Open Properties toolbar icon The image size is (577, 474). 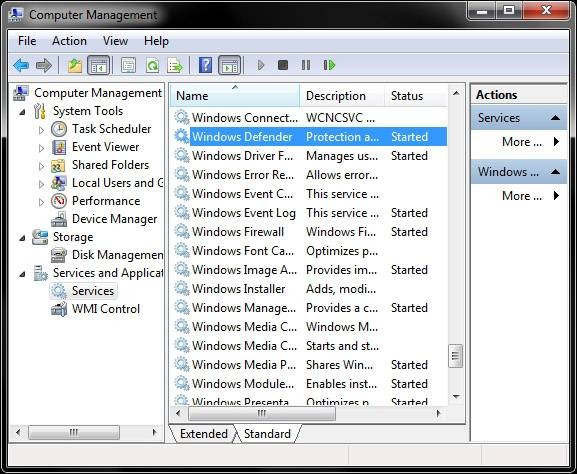pos(128,66)
